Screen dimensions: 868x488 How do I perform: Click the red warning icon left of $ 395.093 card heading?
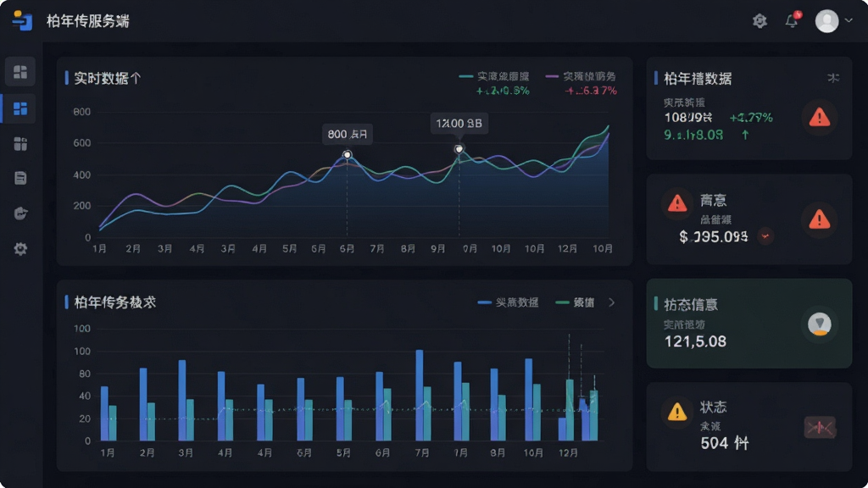tap(677, 203)
